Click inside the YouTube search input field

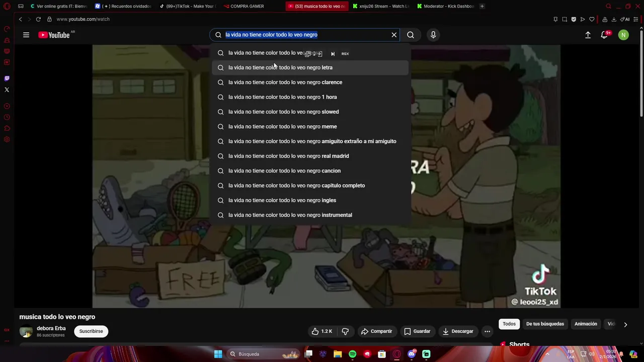pyautogui.click(x=305, y=35)
